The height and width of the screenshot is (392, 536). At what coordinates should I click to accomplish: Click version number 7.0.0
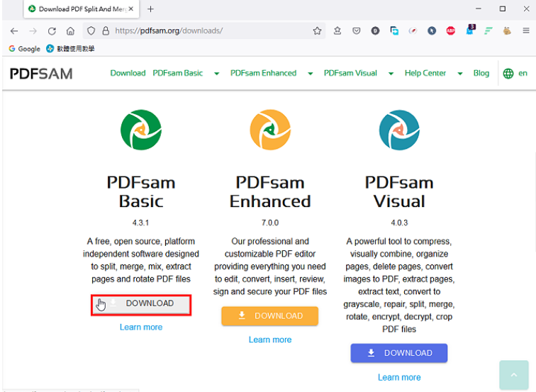click(x=270, y=223)
